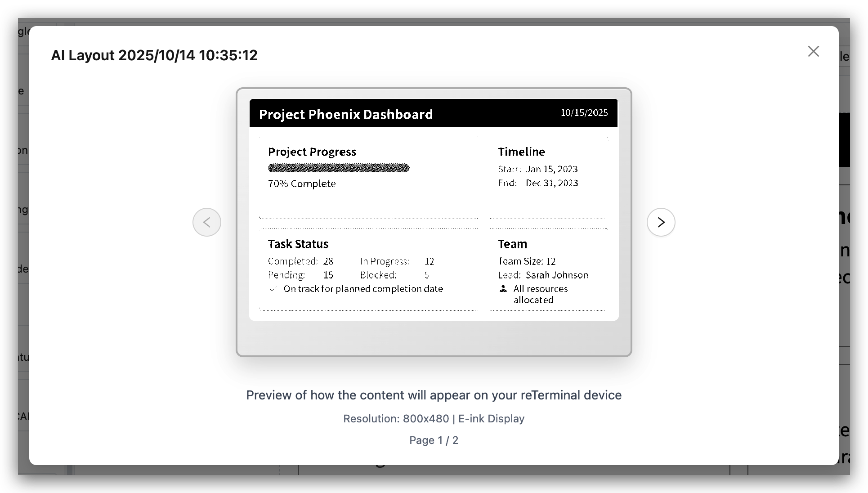The height and width of the screenshot is (493, 868).
Task: Click the Blocked task count
Action: pyautogui.click(x=426, y=275)
